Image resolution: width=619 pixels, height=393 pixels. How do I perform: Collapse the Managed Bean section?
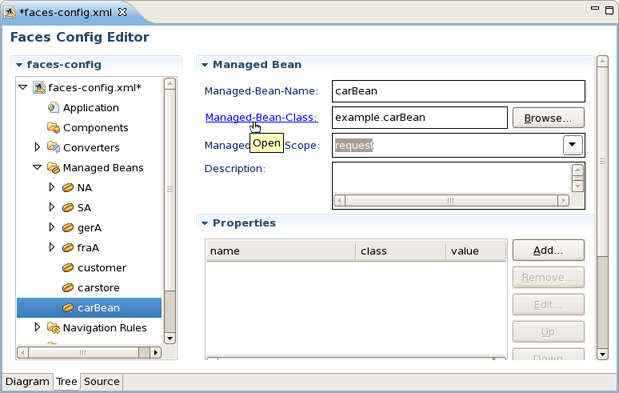click(204, 65)
